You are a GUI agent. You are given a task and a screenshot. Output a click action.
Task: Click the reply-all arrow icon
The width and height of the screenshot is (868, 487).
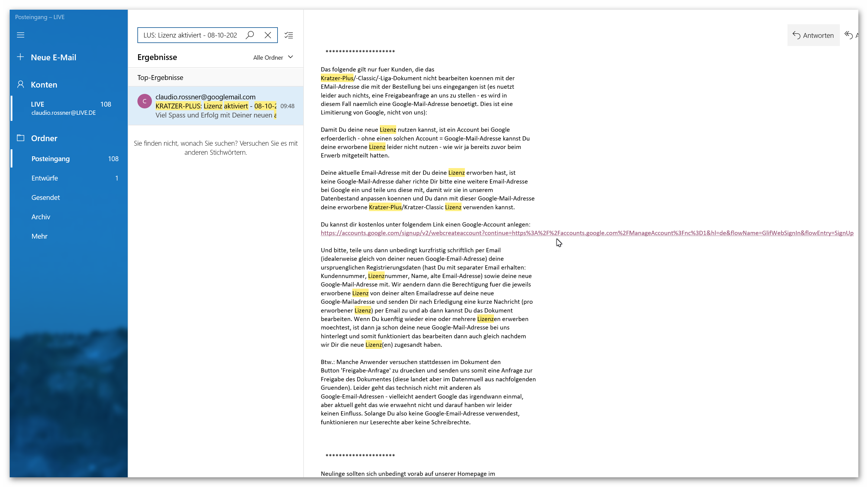[x=848, y=35]
